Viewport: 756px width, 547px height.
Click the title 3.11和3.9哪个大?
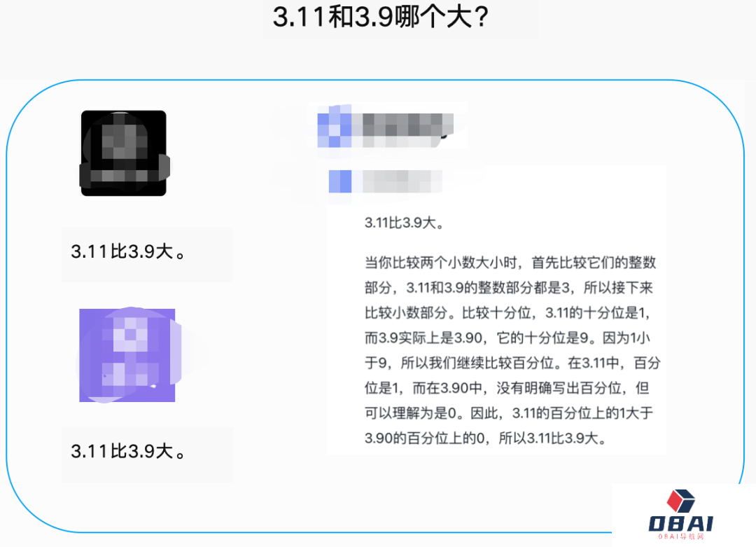point(381,17)
